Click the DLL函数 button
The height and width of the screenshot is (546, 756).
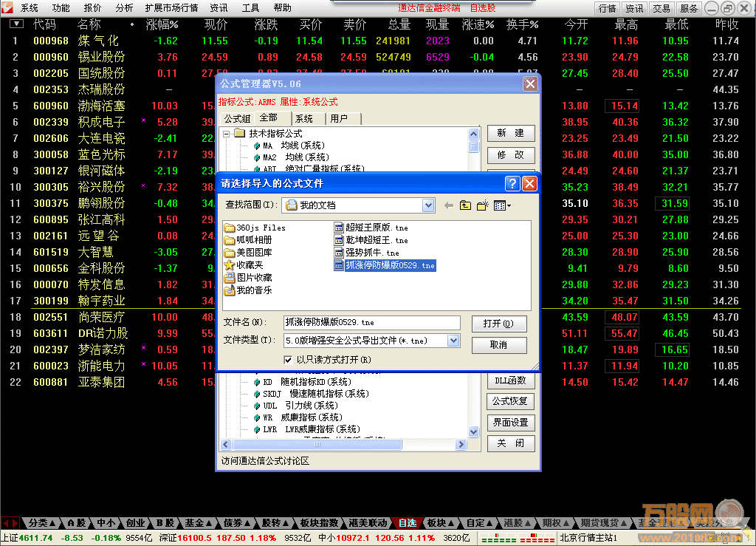pos(511,381)
